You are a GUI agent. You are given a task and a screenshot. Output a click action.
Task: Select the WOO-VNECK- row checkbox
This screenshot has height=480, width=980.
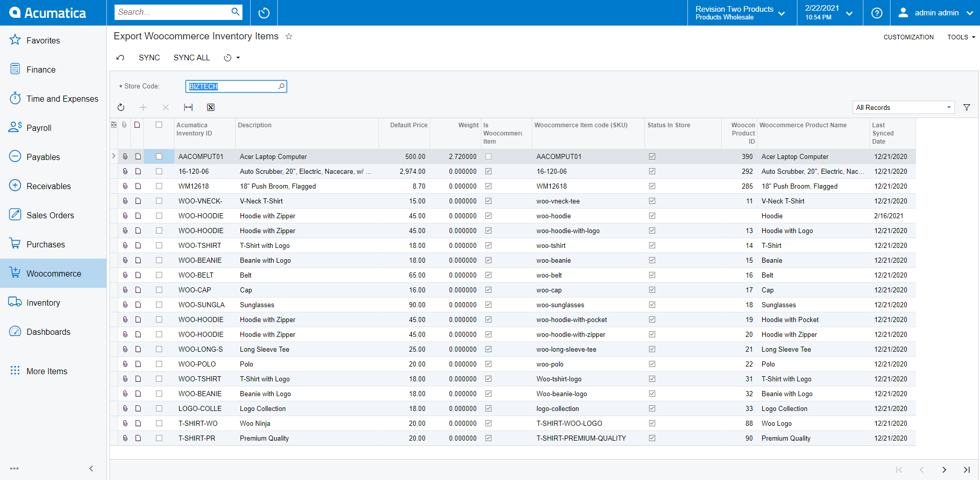(159, 201)
